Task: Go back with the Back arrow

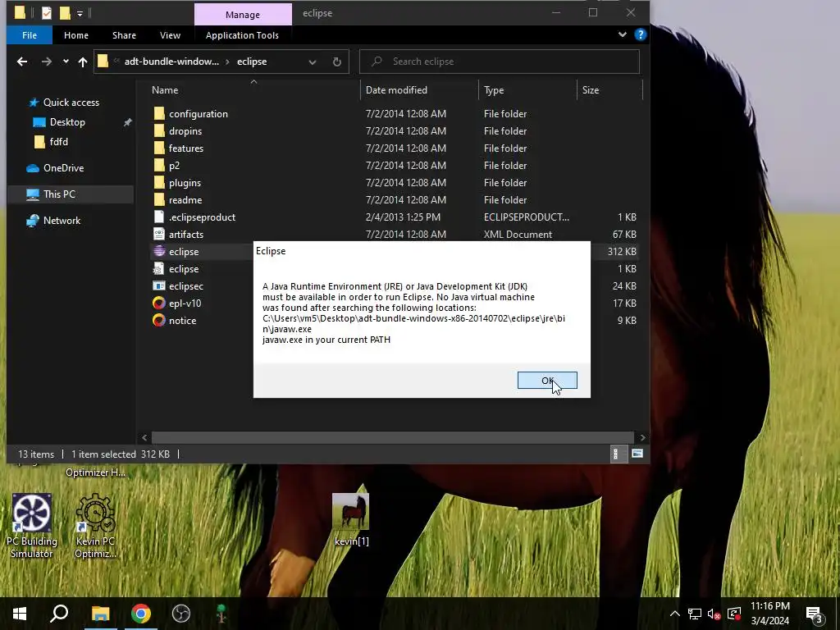Action: (22, 62)
